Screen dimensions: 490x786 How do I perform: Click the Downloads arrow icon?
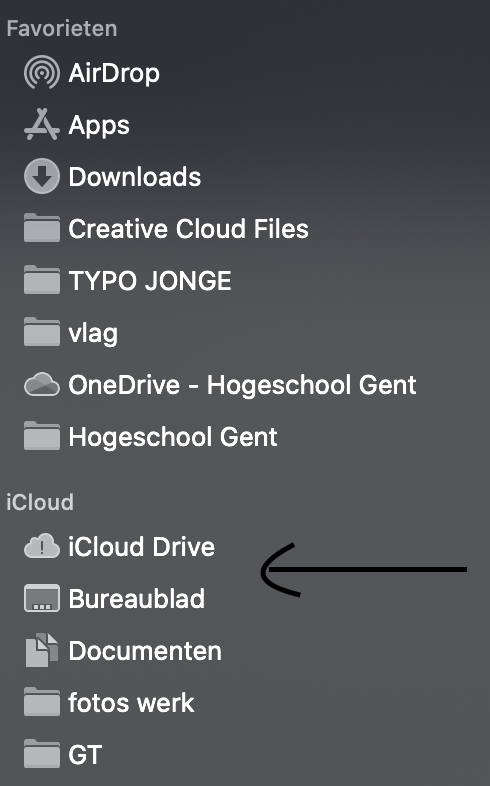[x=42, y=176]
